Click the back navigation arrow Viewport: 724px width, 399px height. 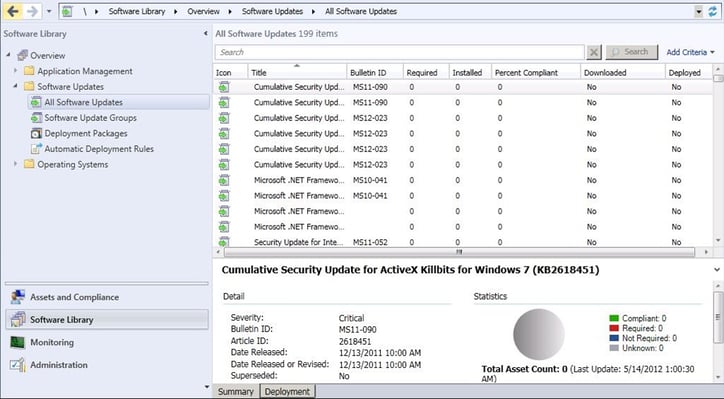point(12,11)
